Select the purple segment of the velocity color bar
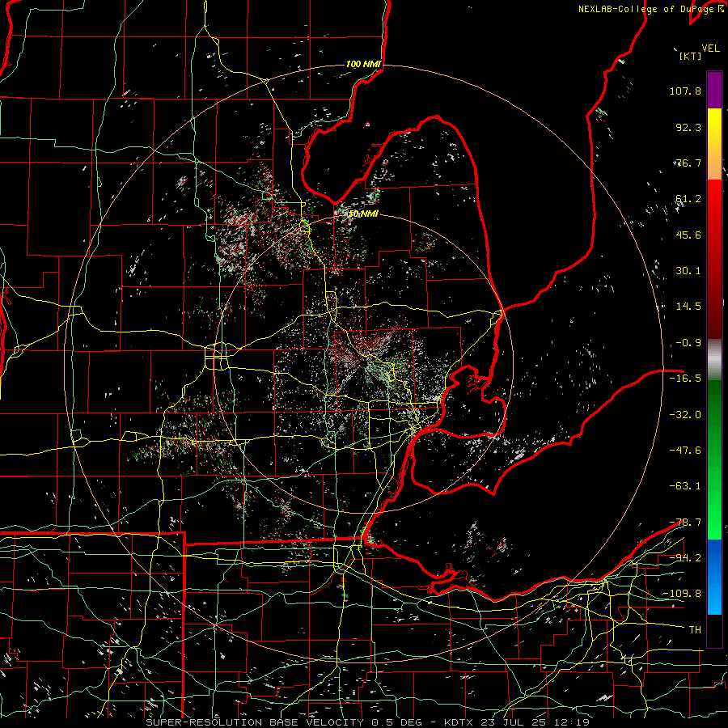This screenshot has height=728, width=728. point(714,90)
